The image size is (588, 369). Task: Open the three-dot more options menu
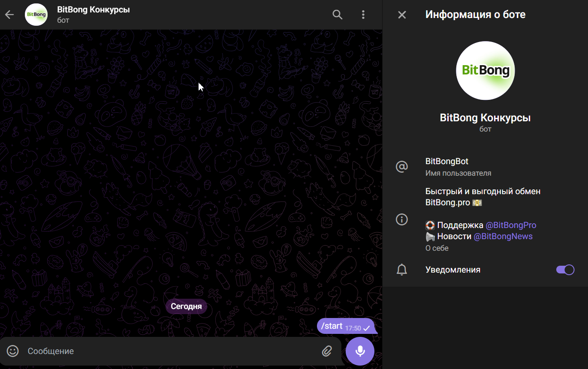click(x=363, y=15)
